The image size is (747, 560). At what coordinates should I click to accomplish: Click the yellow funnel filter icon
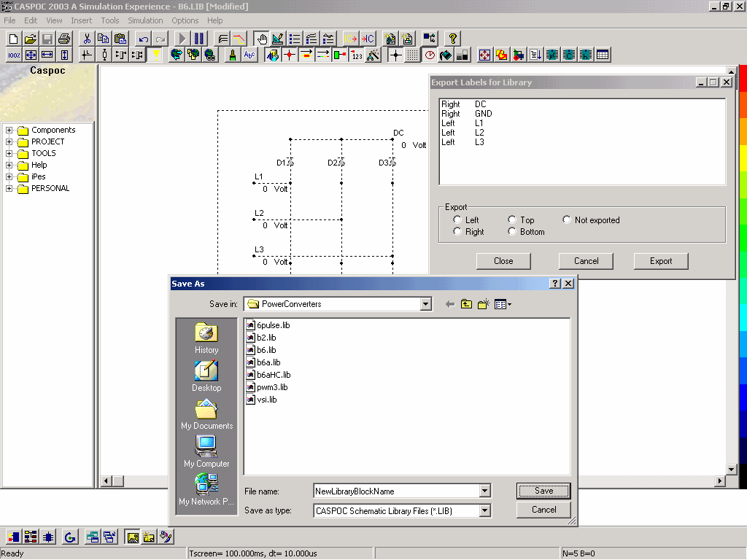(x=156, y=55)
